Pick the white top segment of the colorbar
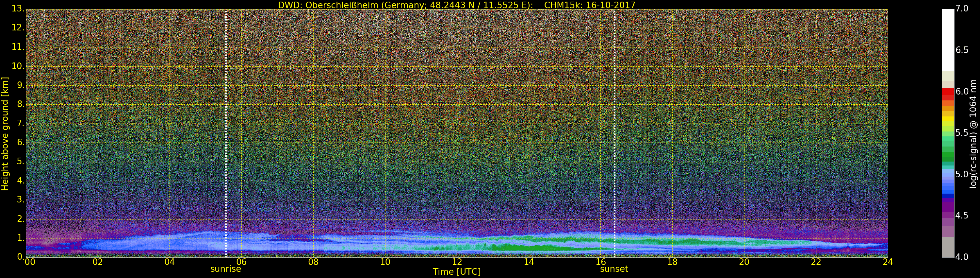980x278 pixels. tap(948, 40)
